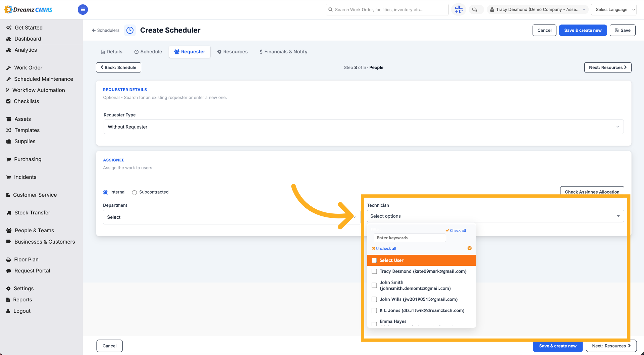
Task: Click the Analytics icon in sidebar
Action: tap(9, 50)
